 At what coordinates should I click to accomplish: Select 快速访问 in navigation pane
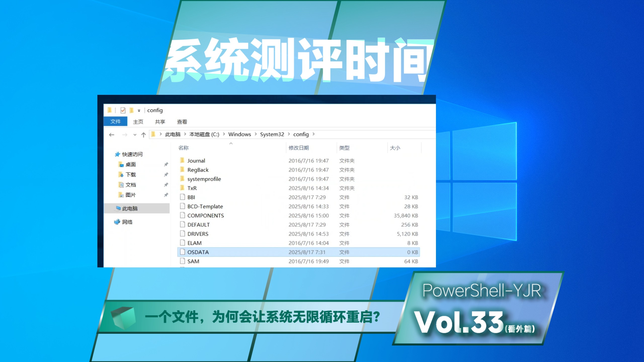(132, 154)
